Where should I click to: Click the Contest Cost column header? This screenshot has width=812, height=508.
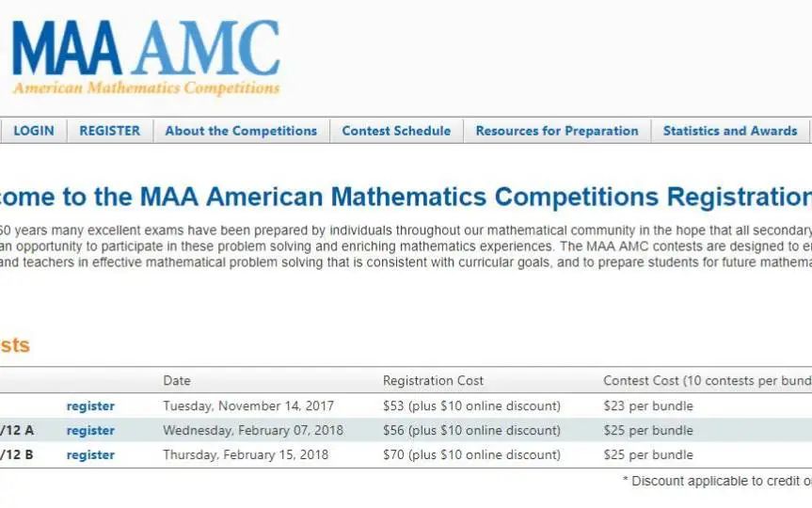[x=708, y=381]
